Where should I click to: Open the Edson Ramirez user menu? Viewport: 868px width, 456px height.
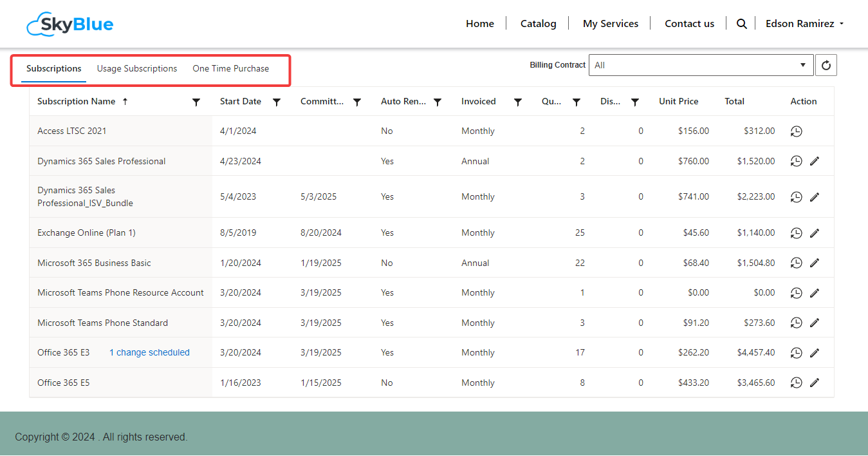click(x=804, y=24)
